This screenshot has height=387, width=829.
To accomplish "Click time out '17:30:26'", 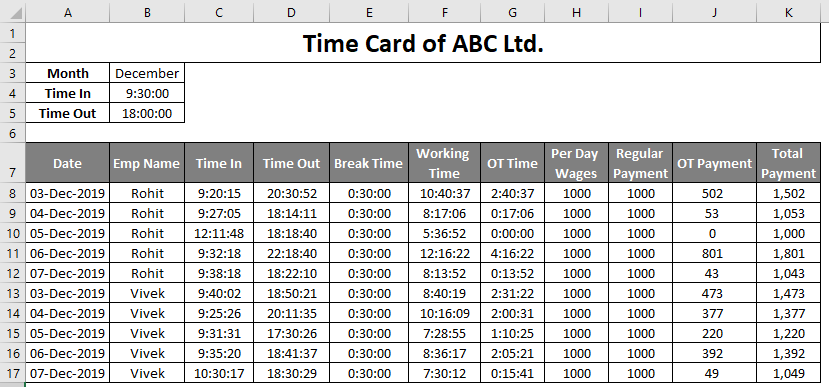I will point(291,334).
